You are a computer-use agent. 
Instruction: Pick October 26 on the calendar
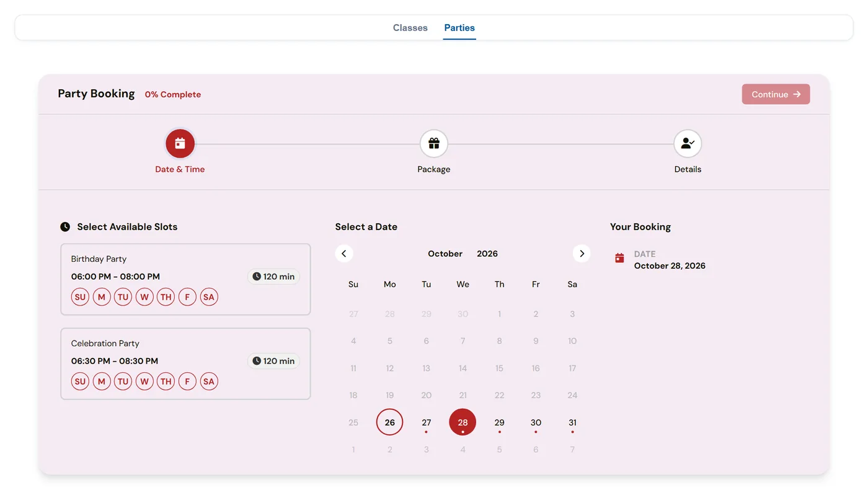pyautogui.click(x=390, y=422)
